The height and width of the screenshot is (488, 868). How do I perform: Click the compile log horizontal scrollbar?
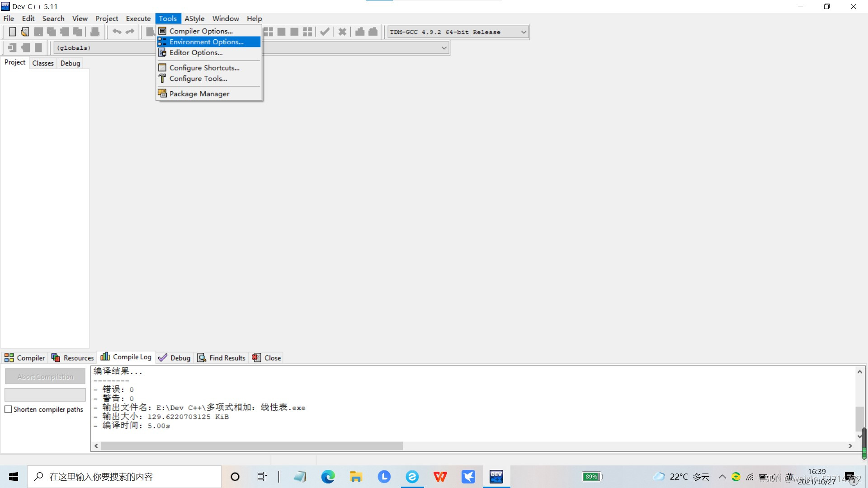(251, 446)
